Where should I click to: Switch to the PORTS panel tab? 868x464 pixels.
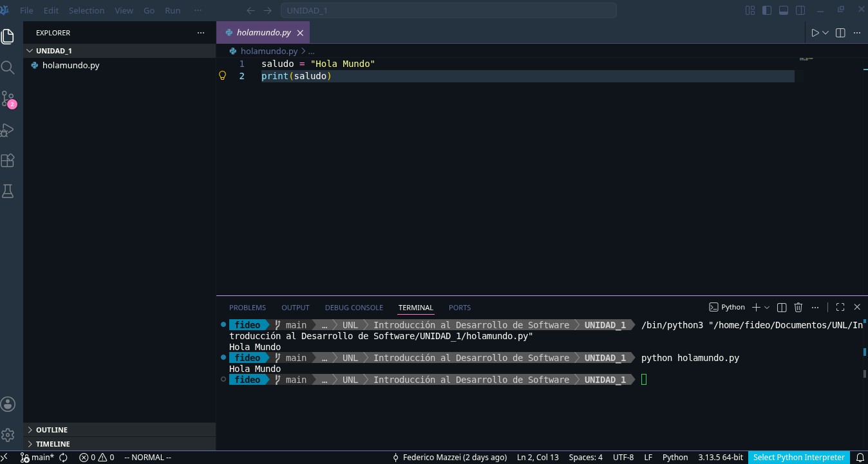(460, 308)
